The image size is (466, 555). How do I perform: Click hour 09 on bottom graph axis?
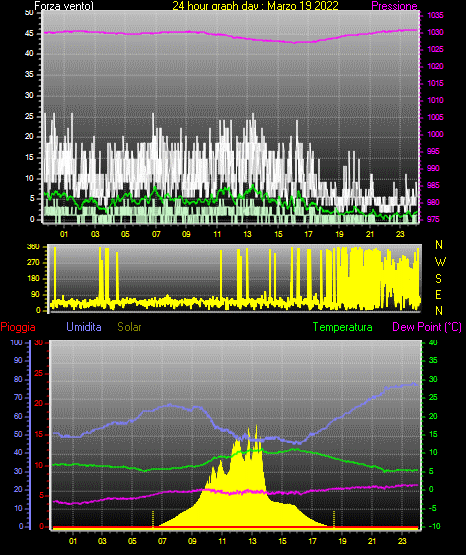click(x=192, y=541)
